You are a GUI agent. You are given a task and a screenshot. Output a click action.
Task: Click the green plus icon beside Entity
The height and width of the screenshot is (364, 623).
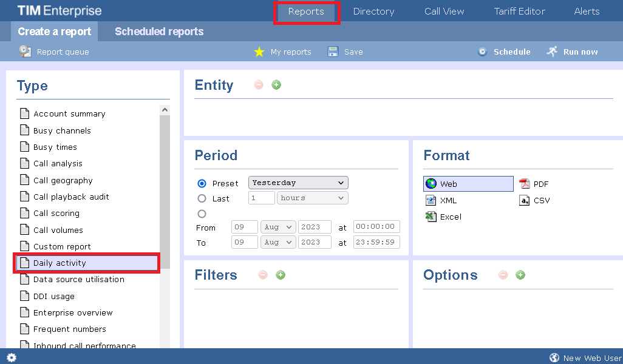276,85
